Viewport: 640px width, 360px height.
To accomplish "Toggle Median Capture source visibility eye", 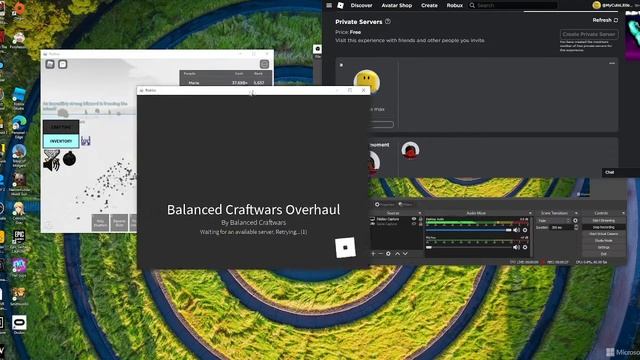I will 414,219.
